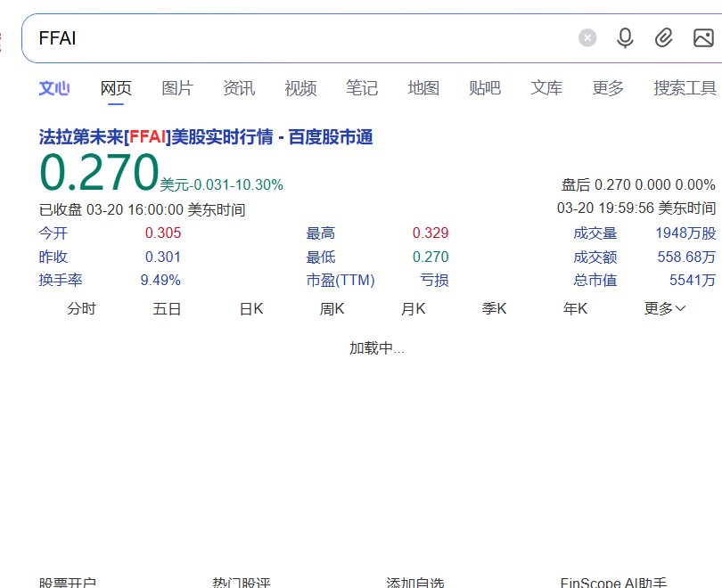The height and width of the screenshot is (588, 722).
Task: Click the 总市值 value 5541万
Action: coord(693,280)
